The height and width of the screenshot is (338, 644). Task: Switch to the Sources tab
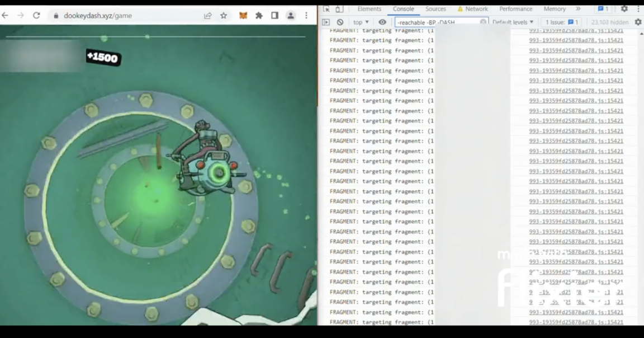point(435,9)
